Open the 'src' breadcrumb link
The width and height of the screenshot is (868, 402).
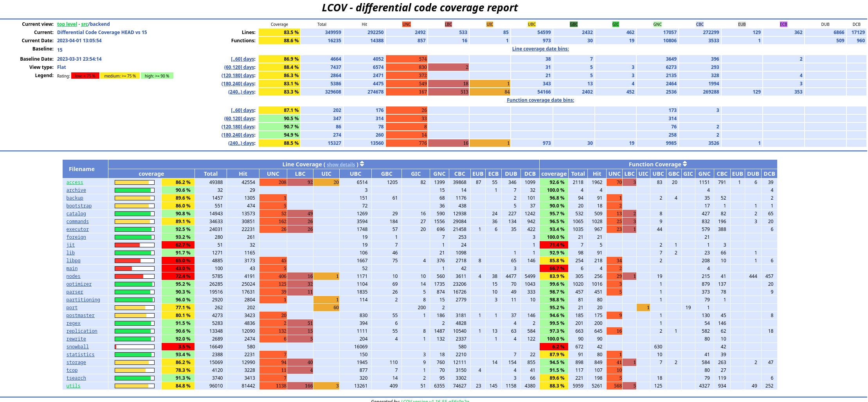coord(84,24)
